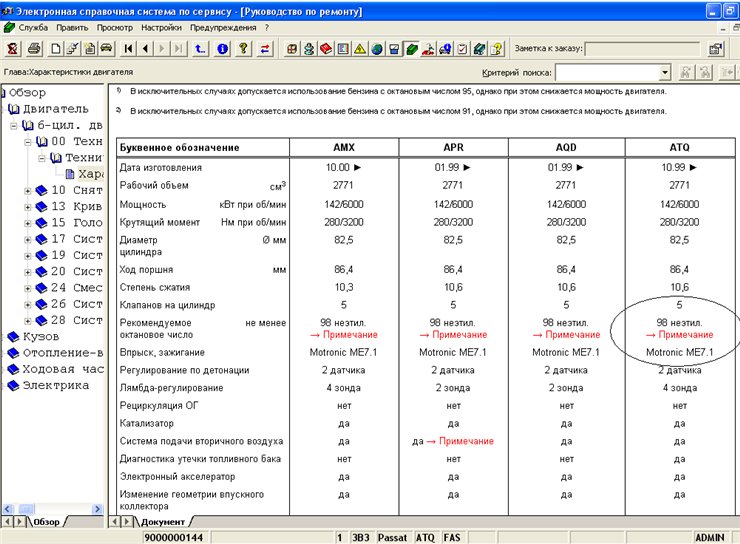Click the documents with checkmark icon
This screenshot has height=544, width=740.
pos(73,49)
